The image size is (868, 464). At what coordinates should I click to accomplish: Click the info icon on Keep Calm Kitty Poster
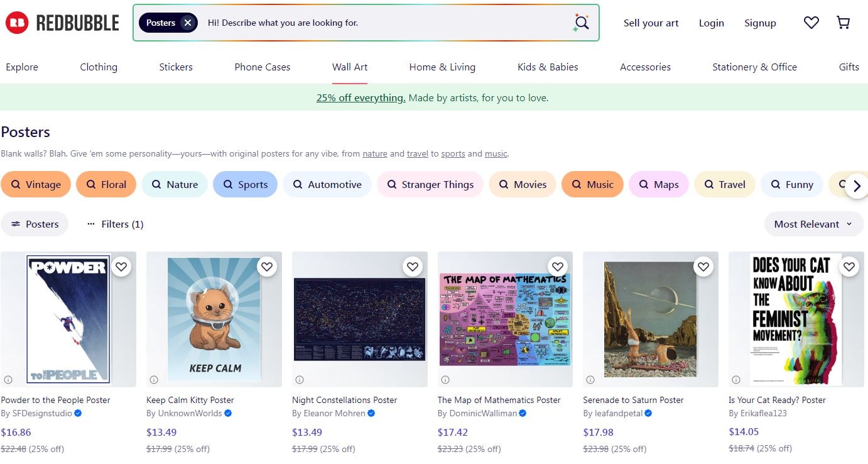point(154,379)
